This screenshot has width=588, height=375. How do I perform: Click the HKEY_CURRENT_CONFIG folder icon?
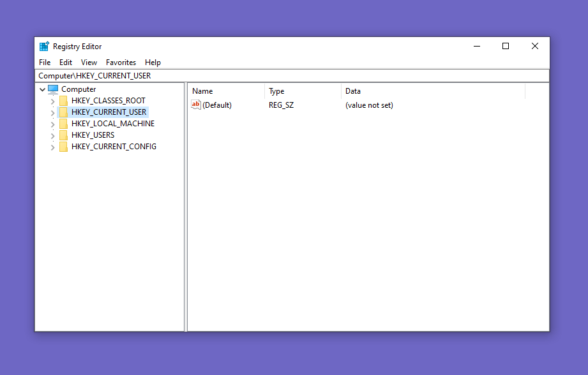[x=63, y=147]
